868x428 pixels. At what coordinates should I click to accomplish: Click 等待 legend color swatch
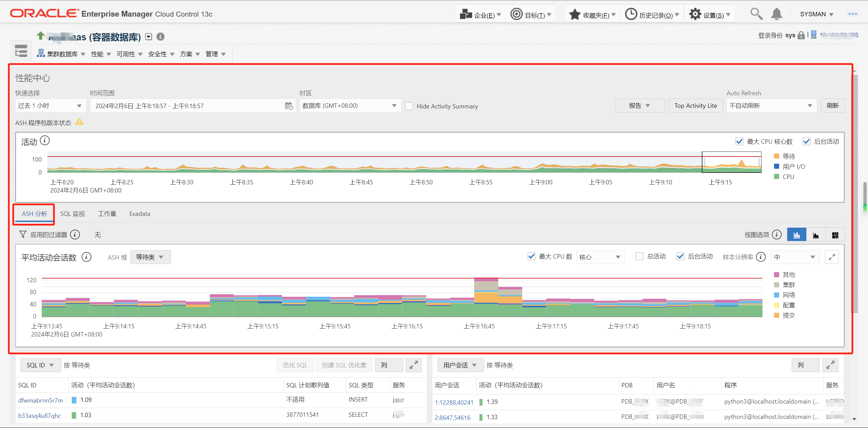coord(776,156)
